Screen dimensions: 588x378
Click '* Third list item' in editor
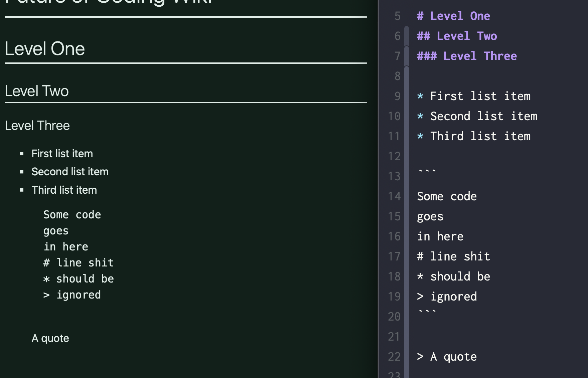(474, 136)
